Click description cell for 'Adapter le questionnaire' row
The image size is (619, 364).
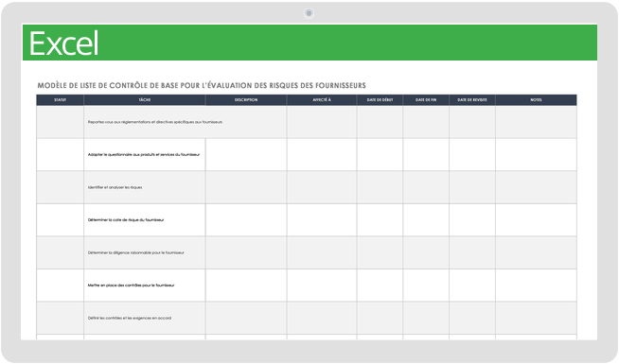coord(246,155)
